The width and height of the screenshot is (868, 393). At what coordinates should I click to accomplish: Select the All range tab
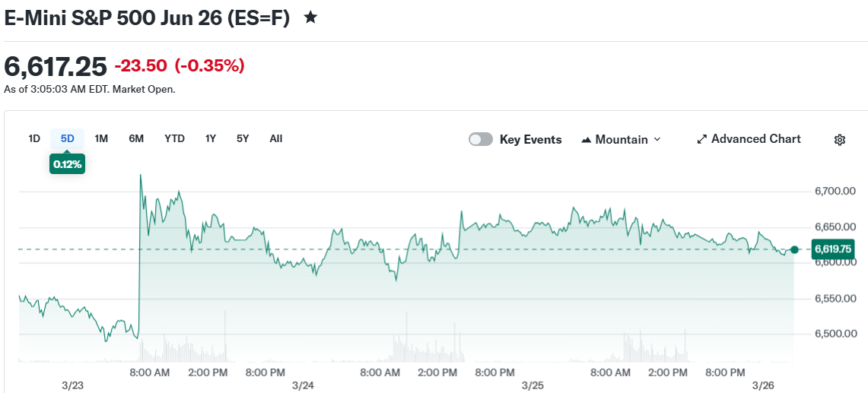click(x=276, y=138)
